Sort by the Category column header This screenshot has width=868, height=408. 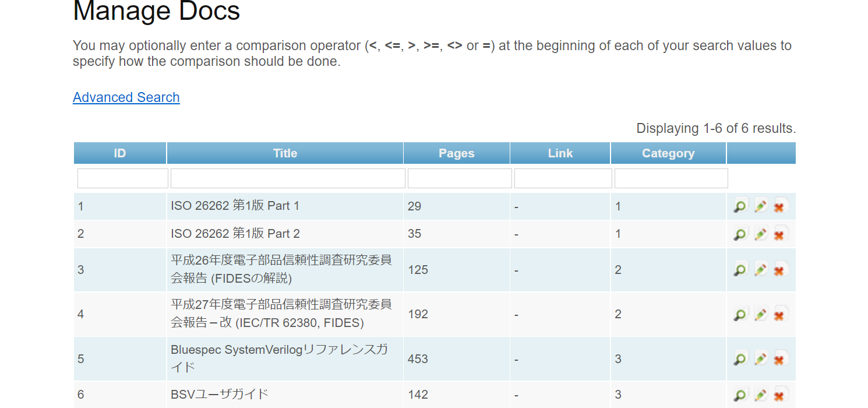(x=668, y=153)
